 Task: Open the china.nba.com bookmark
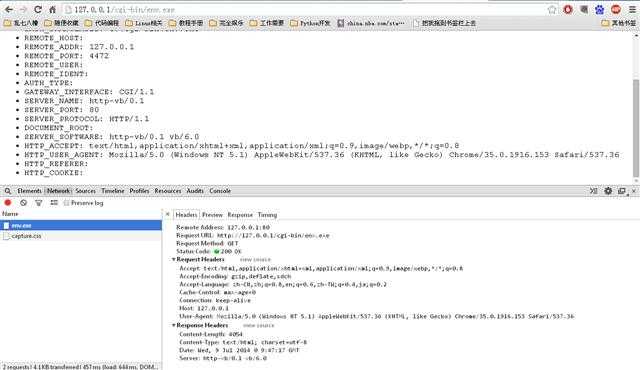pos(371,23)
